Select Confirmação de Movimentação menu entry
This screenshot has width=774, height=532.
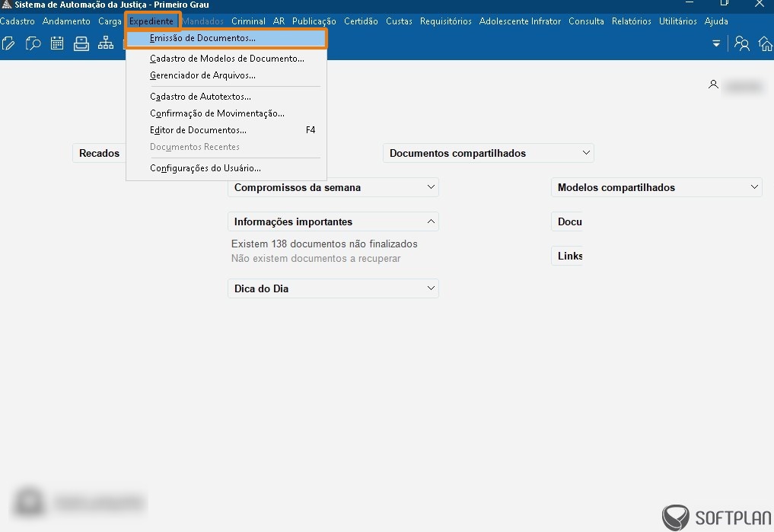pos(227,113)
